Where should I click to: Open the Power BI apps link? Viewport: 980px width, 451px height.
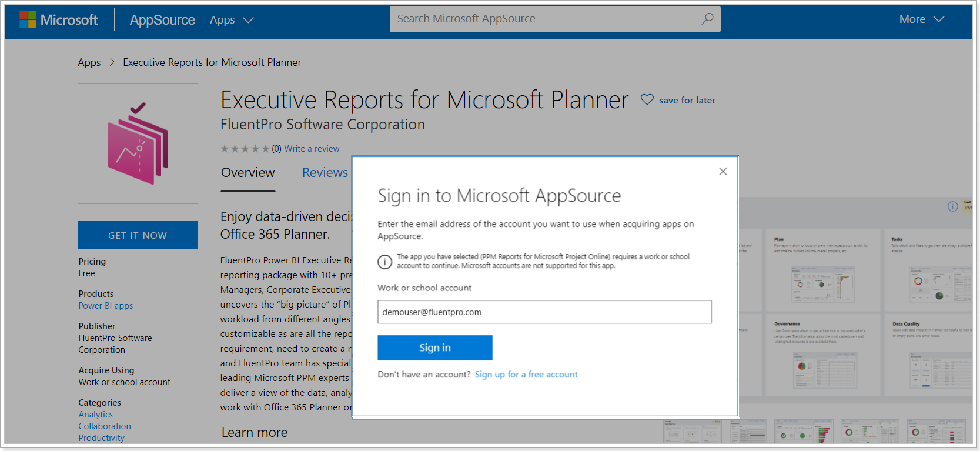pos(106,306)
